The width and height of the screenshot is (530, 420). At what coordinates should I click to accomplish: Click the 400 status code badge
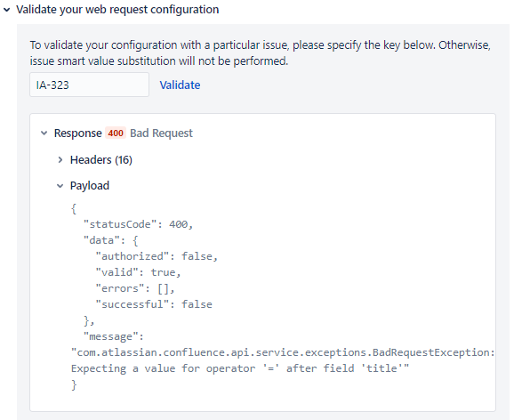[x=116, y=133]
